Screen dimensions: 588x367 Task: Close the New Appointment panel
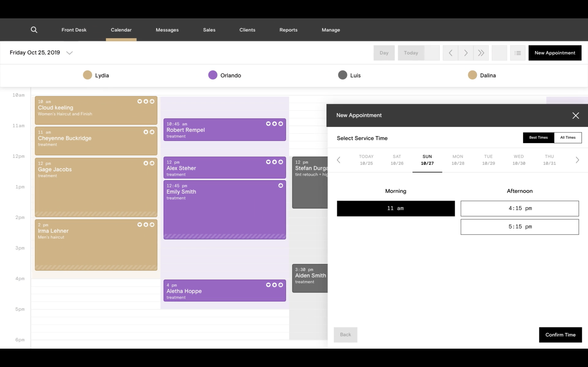(x=575, y=116)
